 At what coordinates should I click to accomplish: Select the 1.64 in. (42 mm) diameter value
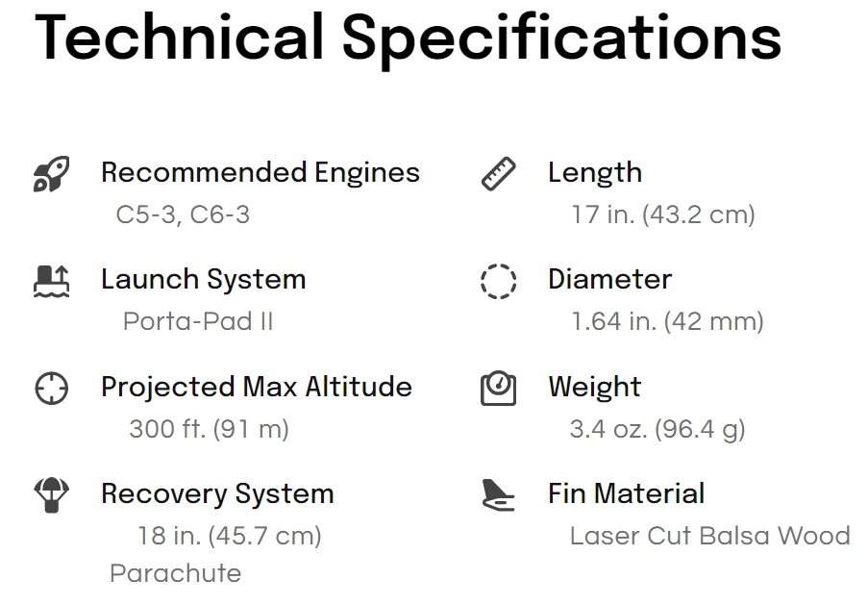pos(667,321)
